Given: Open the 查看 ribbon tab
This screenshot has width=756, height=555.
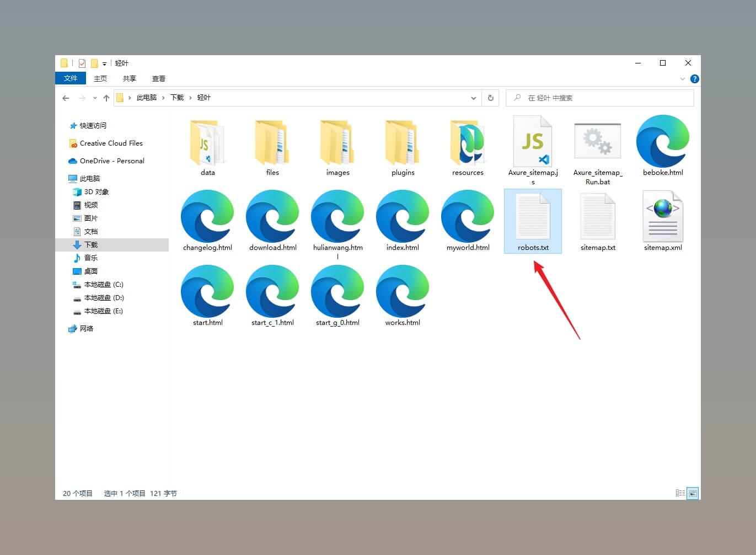Looking at the screenshot, I should click(159, 78).
